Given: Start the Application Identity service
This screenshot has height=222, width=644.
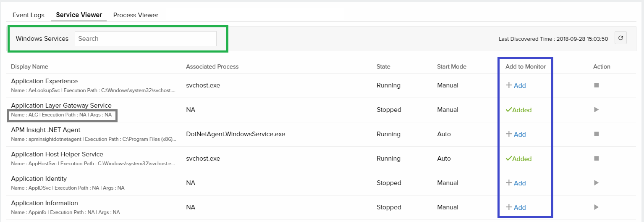Looking at the screenshot, I should pos(596,183).
